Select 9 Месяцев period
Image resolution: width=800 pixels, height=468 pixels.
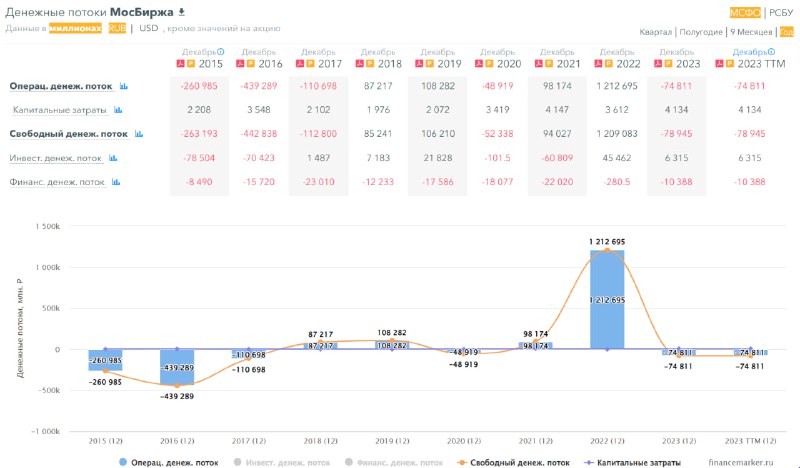(x=751, y=32)
